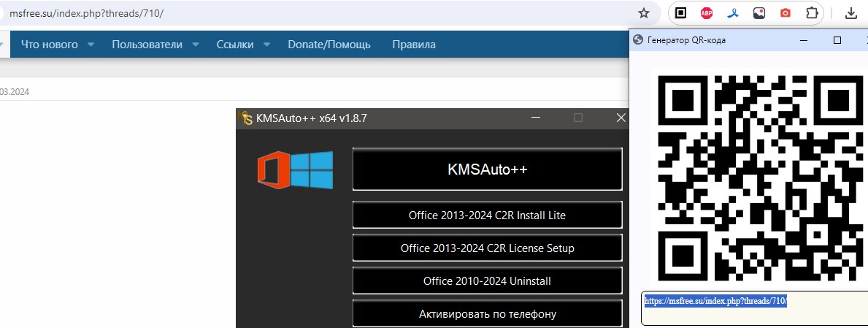Open the "Правила" page

click(413, 45)
